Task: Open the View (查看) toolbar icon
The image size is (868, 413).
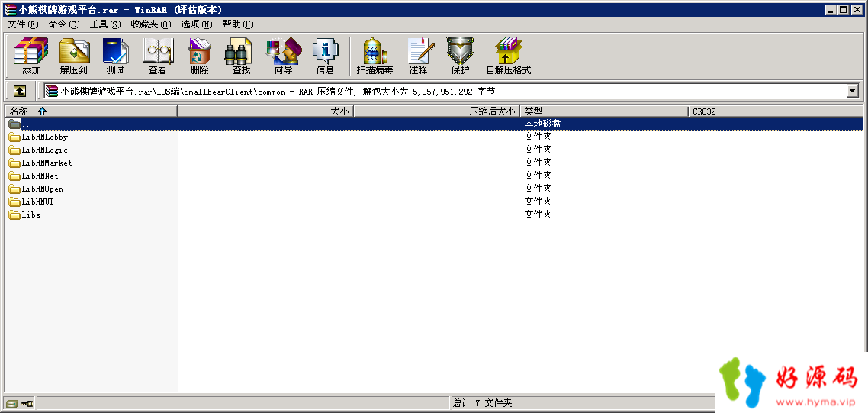Action: pos(157,56)
